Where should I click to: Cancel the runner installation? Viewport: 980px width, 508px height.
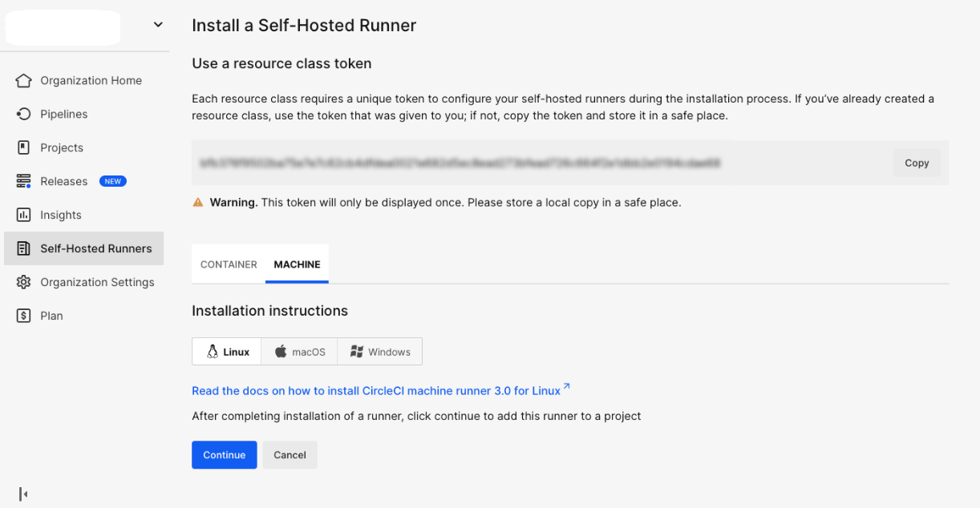(x=290, y=454)
